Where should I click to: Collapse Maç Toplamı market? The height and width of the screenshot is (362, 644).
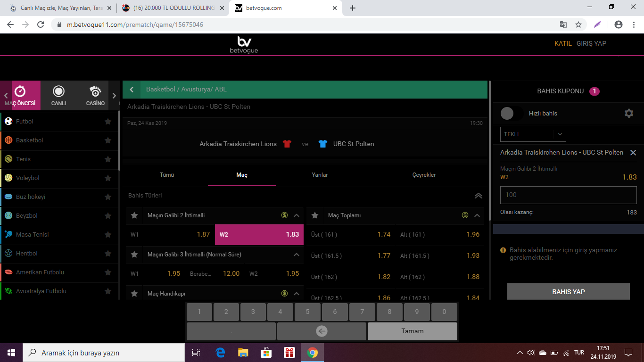477,215
